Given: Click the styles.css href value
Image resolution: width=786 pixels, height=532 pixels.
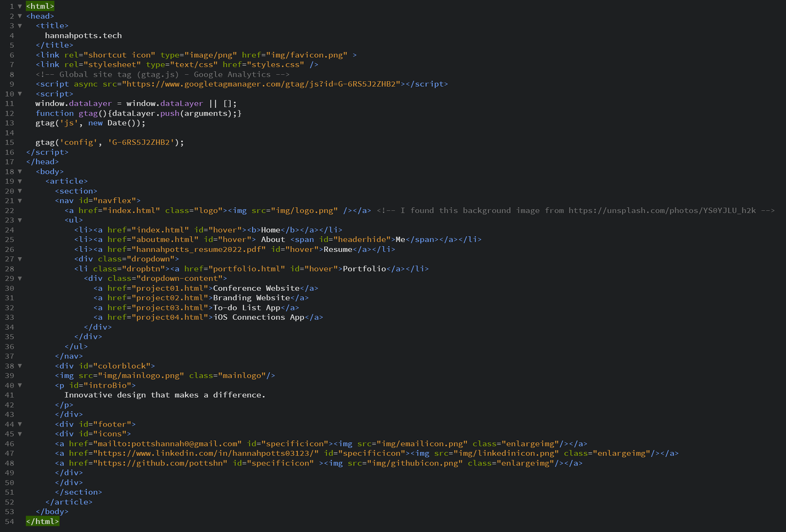Looking at the screenshot, I should (x=276, y=65).
